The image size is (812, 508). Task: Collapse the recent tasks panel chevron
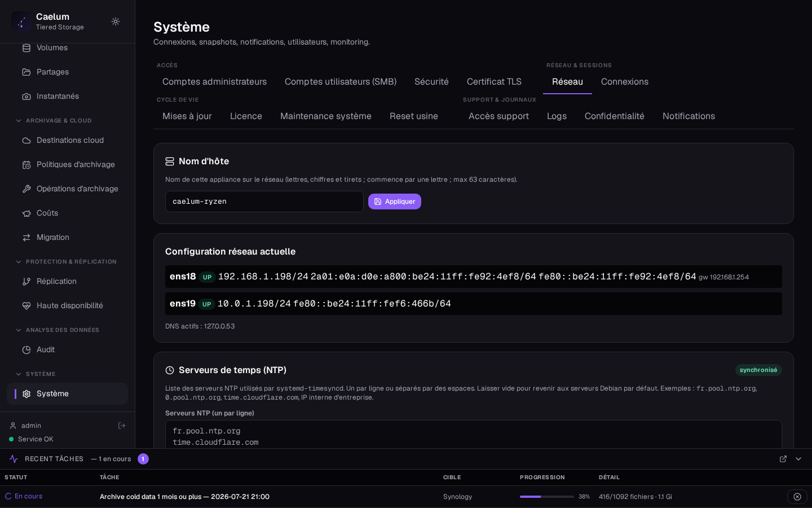tap(798, 459)
